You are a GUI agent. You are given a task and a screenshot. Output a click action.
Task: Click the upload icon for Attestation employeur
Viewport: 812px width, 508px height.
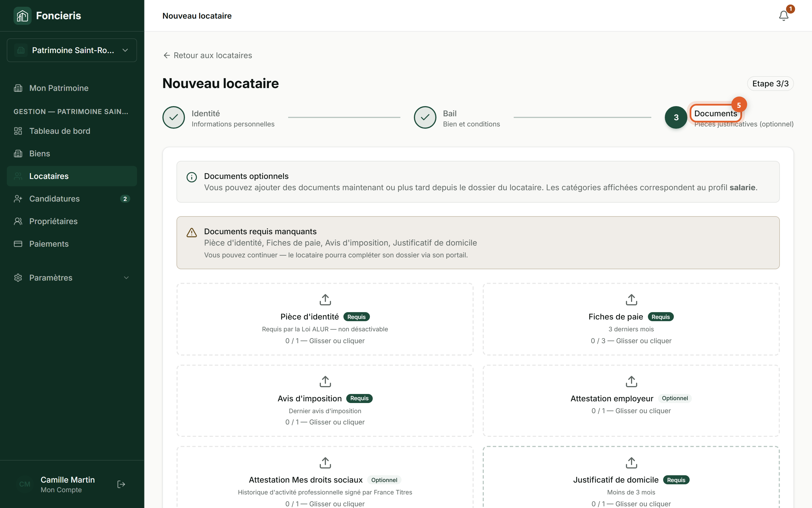coord(631,381)
